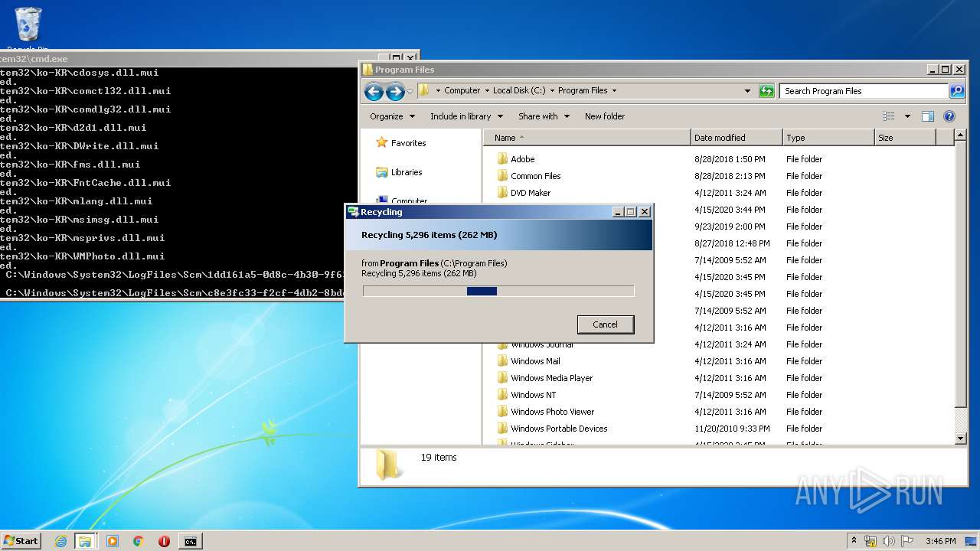Toggle the preview pane icon
The width and height of the screenshot is (980, 551).
coord(928,116)
